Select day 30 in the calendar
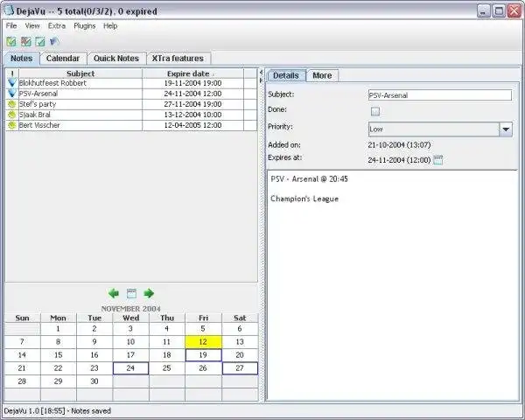The width and height of the screenshot is (525, 420). click(x=94, y=381)
